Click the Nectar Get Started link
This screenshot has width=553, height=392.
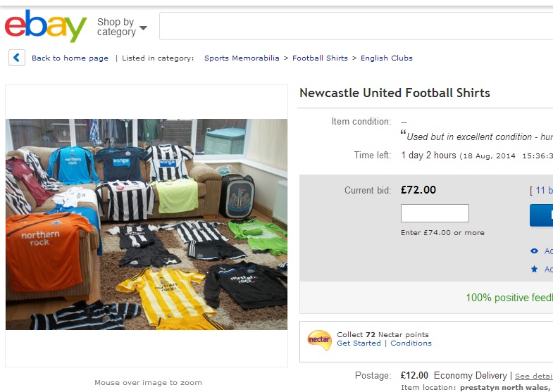(359, 343)
